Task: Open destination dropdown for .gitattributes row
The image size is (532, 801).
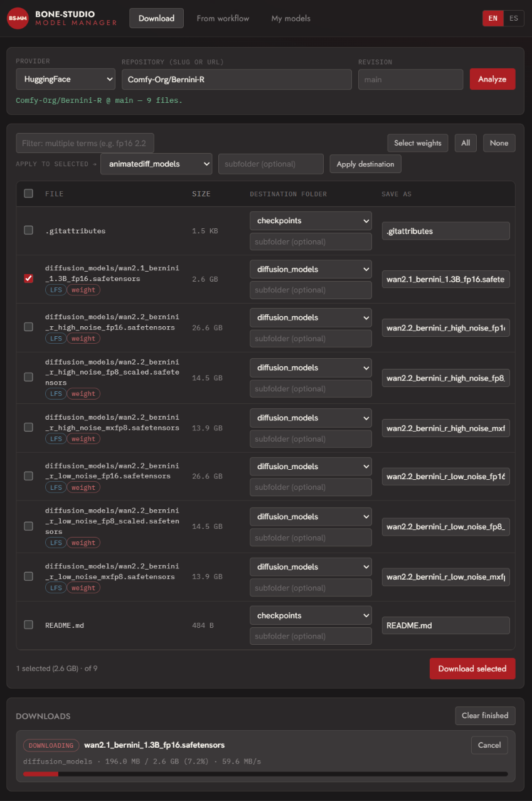Action: click(x=311, y=221)
